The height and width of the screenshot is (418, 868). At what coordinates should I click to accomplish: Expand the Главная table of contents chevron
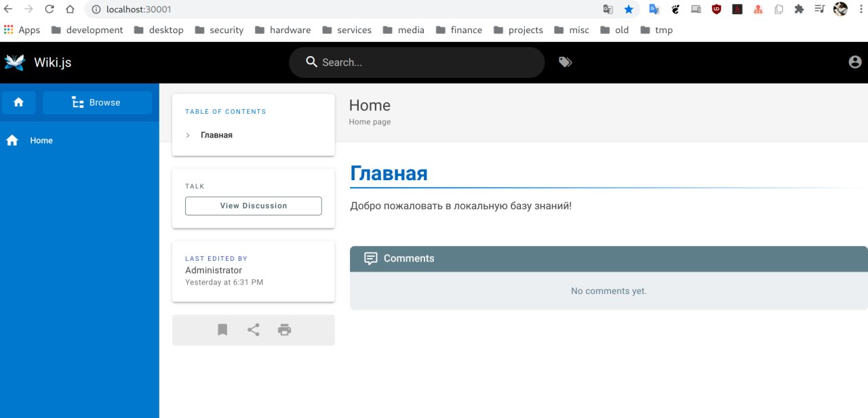[188, 135]
